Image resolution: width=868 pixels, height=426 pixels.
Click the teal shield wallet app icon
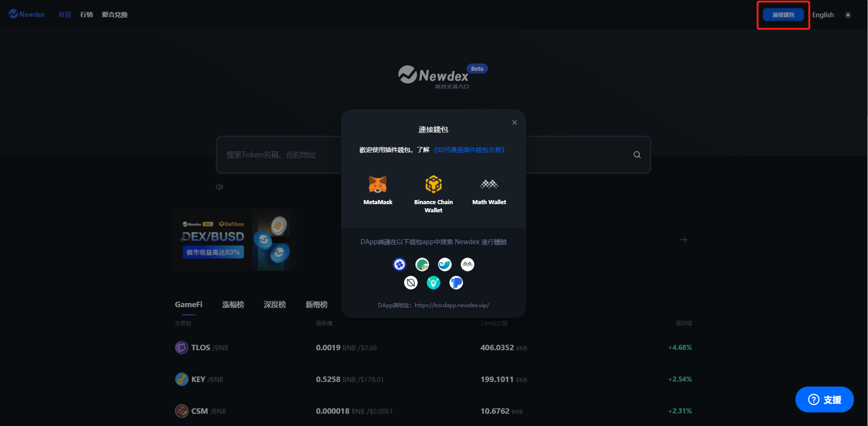(x=434, y=283)
